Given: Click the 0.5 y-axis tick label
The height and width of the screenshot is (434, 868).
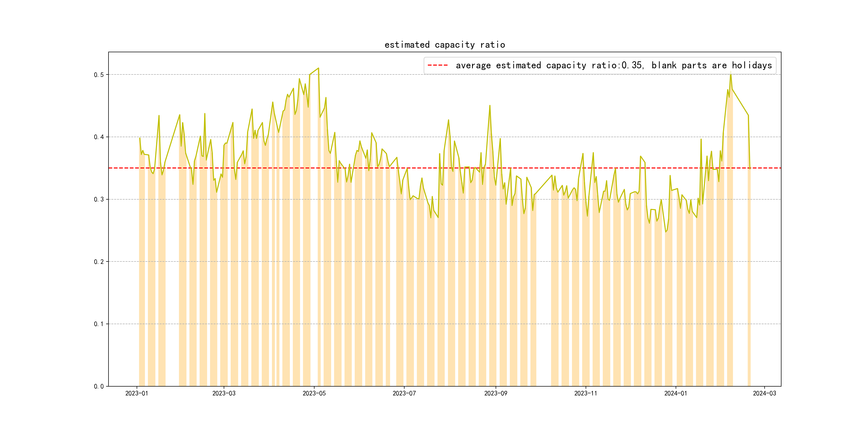Looking at the screenshot, I should [x=99, y=75].
